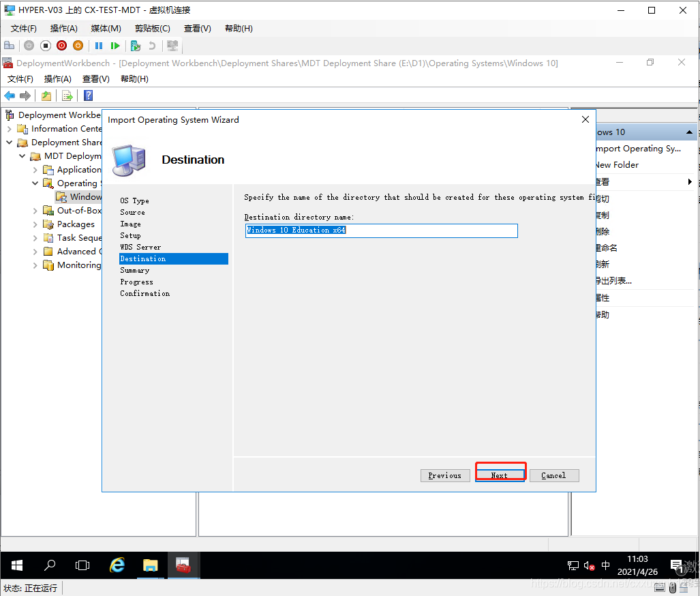
Task: Cancel the Import Operating System Wizard
Action: click(554, 475)
